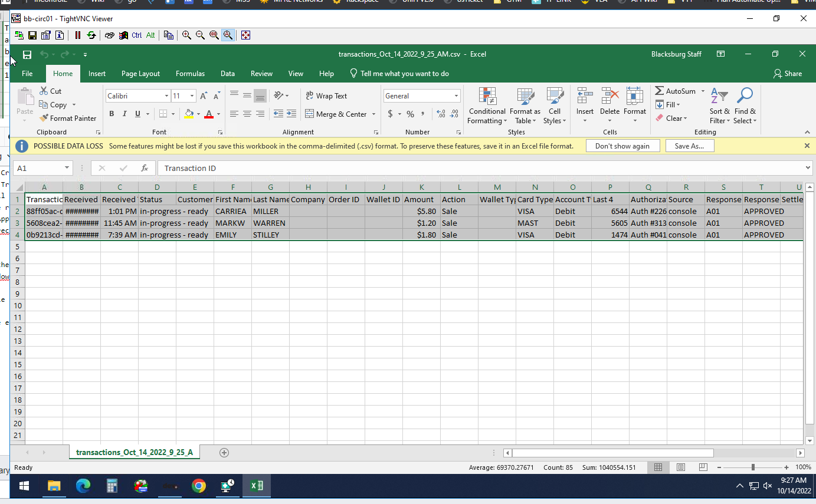Click TightVNC full screen icon
The image size is (816, 504).
coord(245,35)
